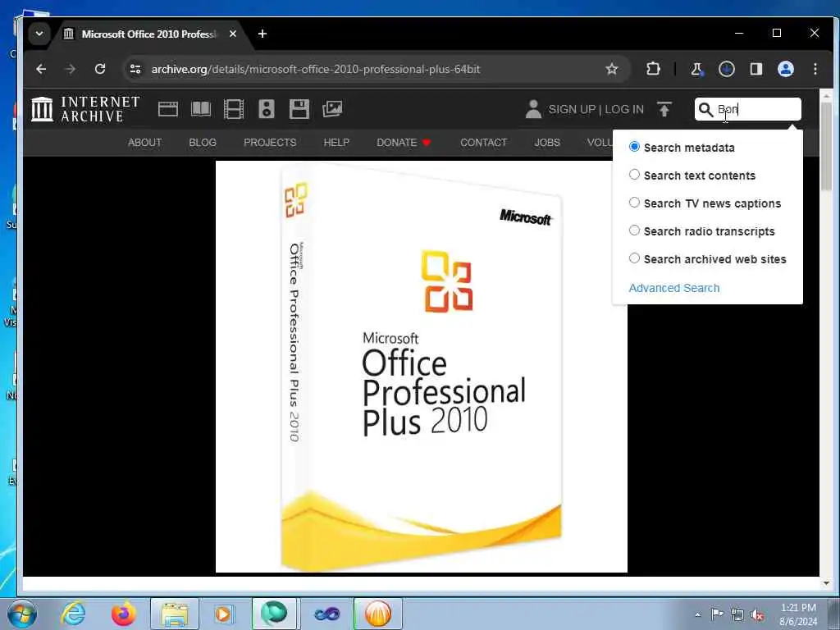This screenshot has height=630, width=840.
Task: Click the user avatar icon
Action: pyautogui.click(x=533, y=109)
